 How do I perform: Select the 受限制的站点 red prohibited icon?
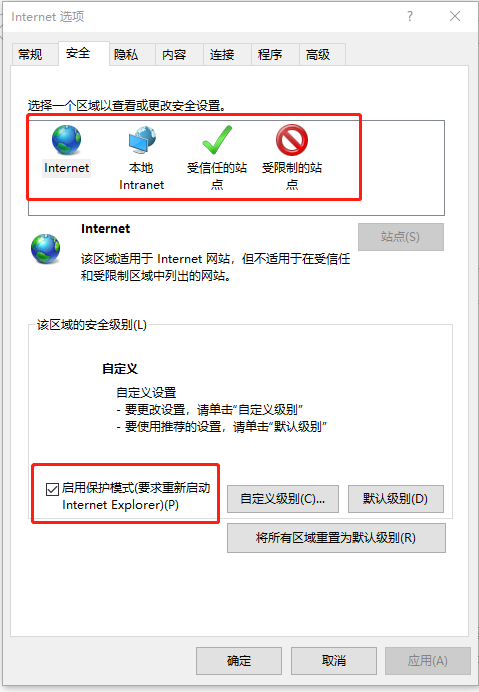[292, 140]
